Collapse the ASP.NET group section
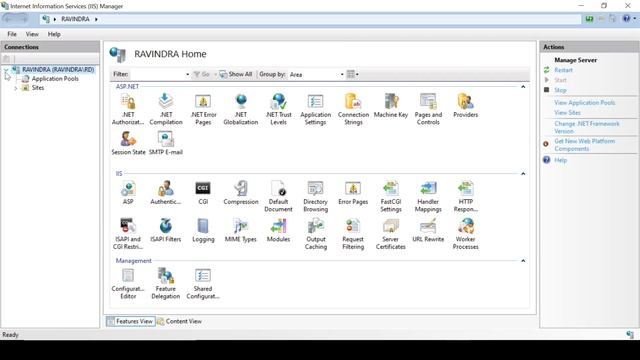 pyautogui.click(x=523, y=87)
